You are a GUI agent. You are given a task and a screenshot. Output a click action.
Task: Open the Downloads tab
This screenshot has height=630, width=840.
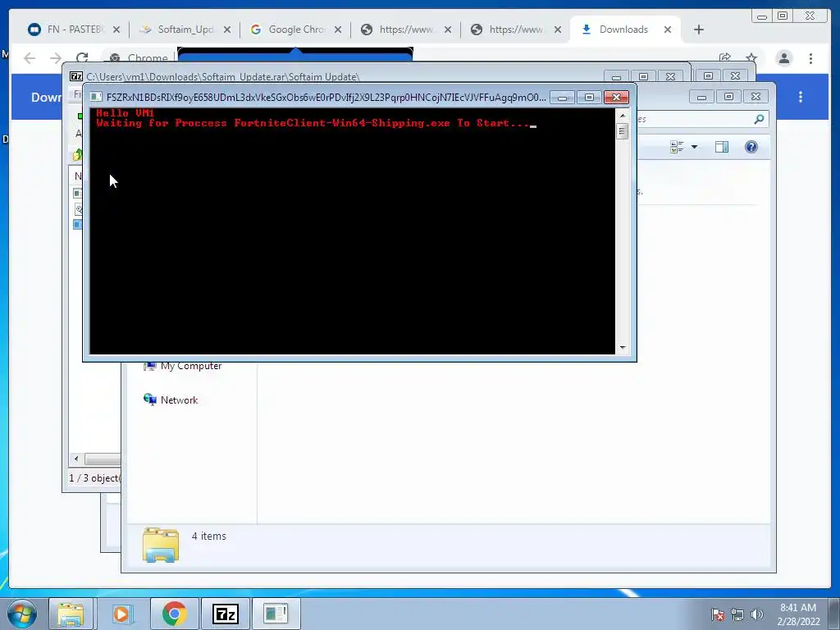[x=623, y=30]
